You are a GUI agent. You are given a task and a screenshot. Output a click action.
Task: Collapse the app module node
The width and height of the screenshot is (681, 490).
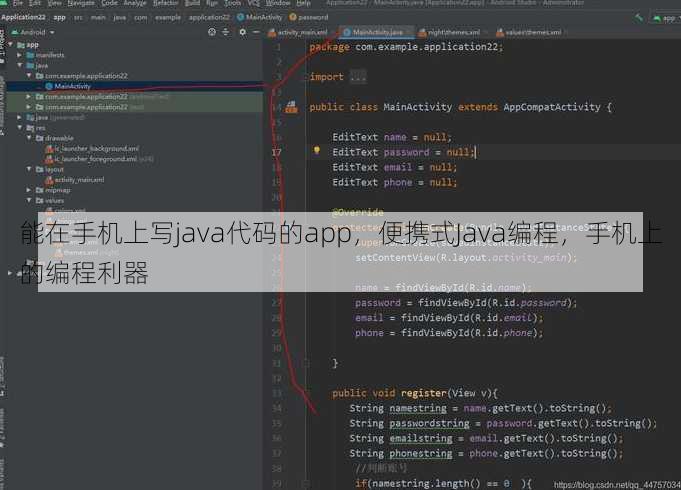coord(11,45)
